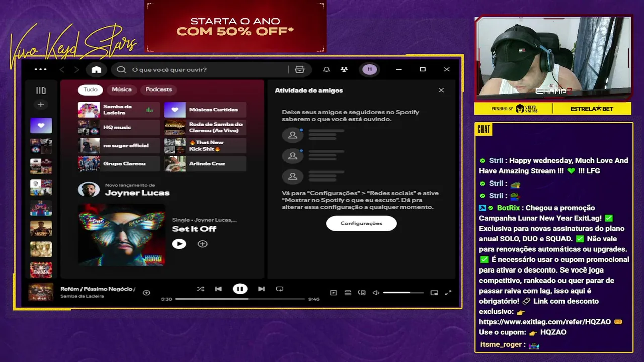Select the Música filter chip
This screenshot has width=644, height=362.
(x=122, y=89)
